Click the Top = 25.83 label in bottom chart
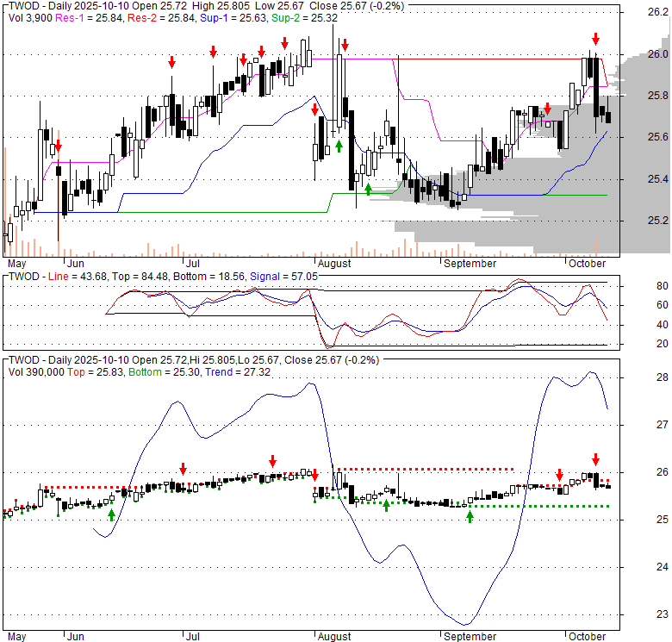Image resolution: width=672 pixels, height=642 pixels. click(x=95, y=372)
